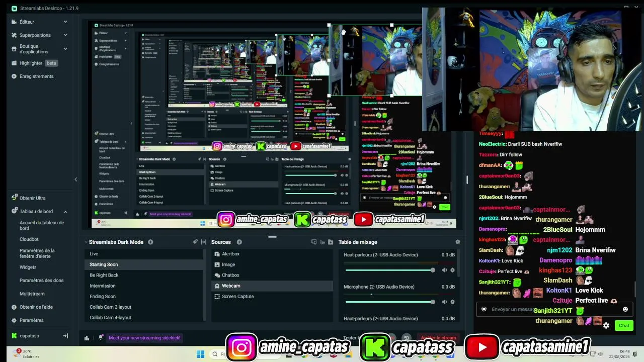Add a new scene with the plus icon

tap(150, 242)
